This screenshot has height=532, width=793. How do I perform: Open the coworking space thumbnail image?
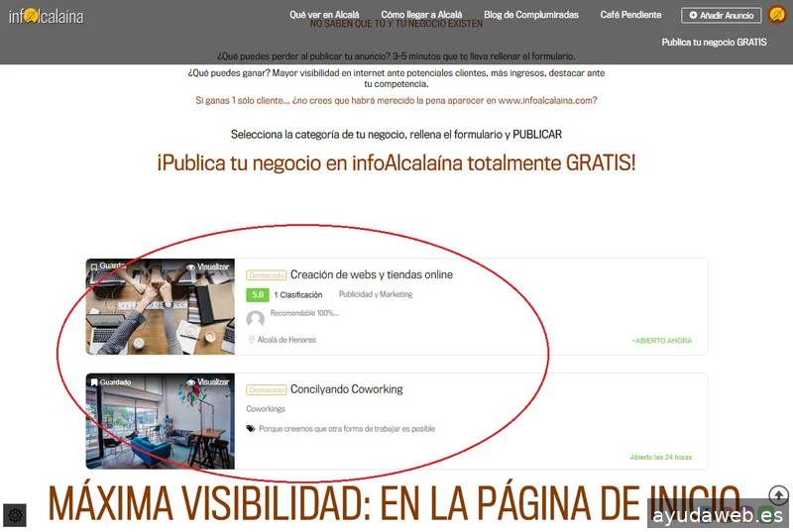click(x=161, y=421)
